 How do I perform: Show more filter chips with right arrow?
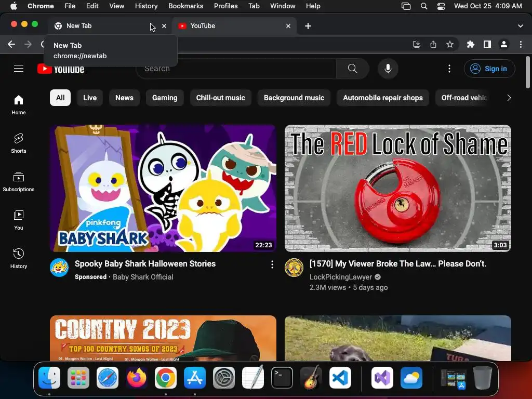(x=509, y=98)
